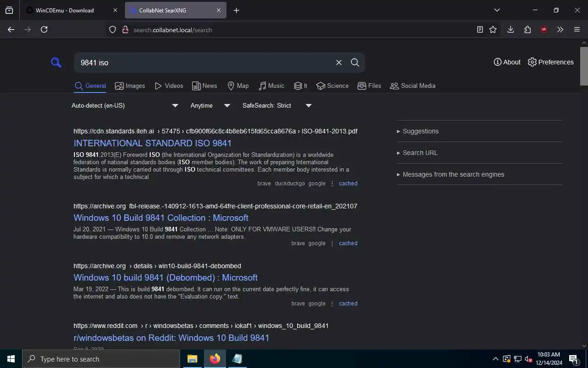The image size is (588, 368).
Task: Open cached link for Build 9841 Collection
Action: click(348, 243)
